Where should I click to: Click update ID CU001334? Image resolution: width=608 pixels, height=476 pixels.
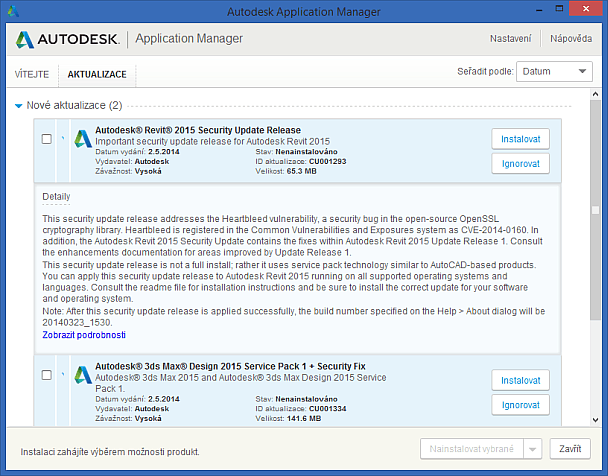coord(328,409)
